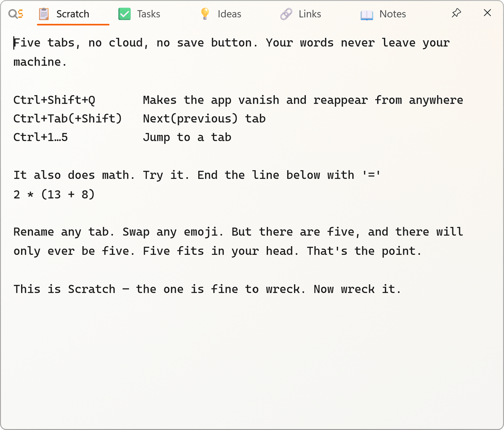This screenshot has width=504, height=430.
Task: Click the green checkmark emoji on Tasks tab
Action: (124, 14)
